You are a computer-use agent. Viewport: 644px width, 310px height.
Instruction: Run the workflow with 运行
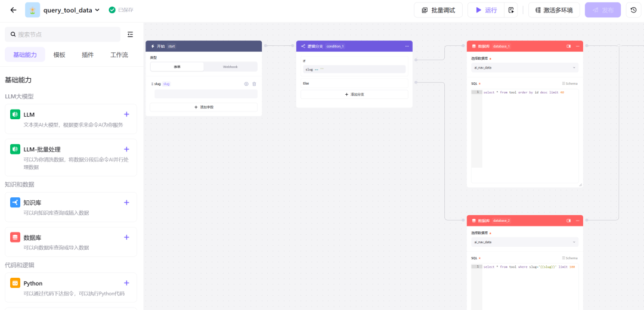486,10
